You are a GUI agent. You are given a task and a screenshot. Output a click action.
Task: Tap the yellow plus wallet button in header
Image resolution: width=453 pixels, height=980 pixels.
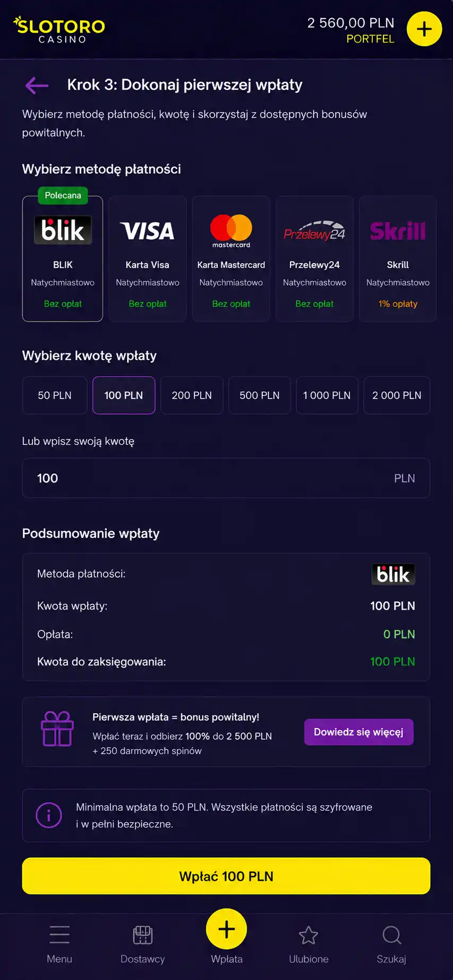(x=424, y=29)
